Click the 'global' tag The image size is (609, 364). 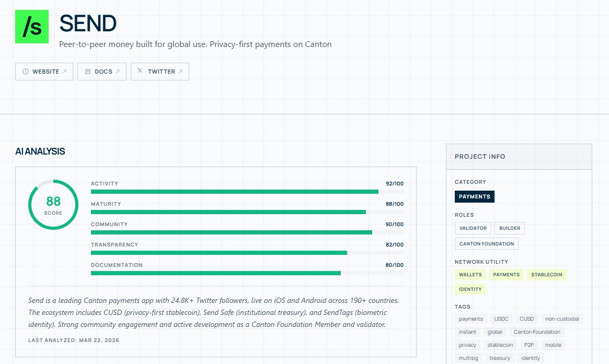click(x=495, y=332)
